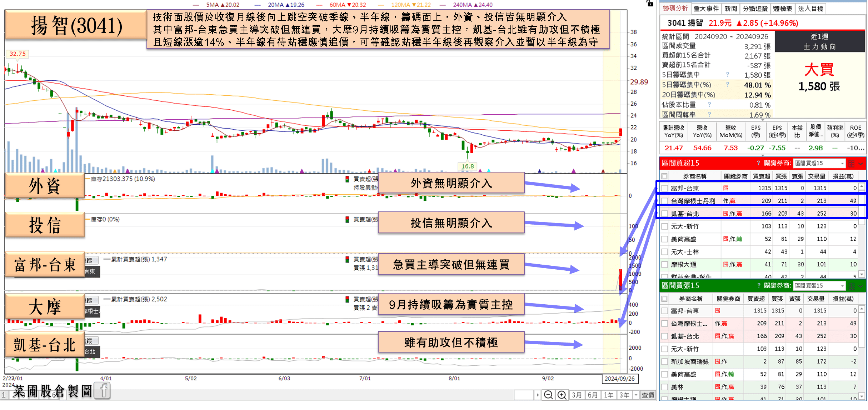
Task: Expand chevron in 區間買超15 header
Action: pos(860,164)
